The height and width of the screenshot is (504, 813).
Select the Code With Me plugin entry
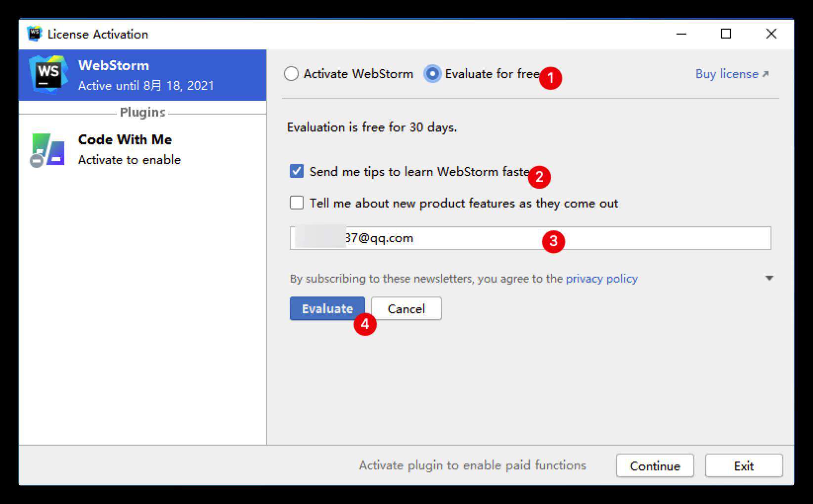point(142,150)
